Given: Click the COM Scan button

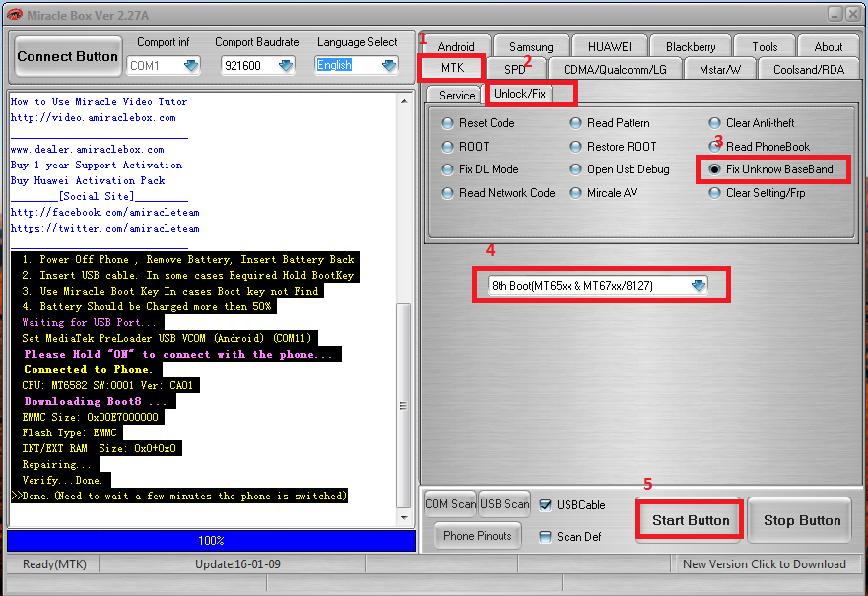Looking at the screenshot, I should 450,504.
